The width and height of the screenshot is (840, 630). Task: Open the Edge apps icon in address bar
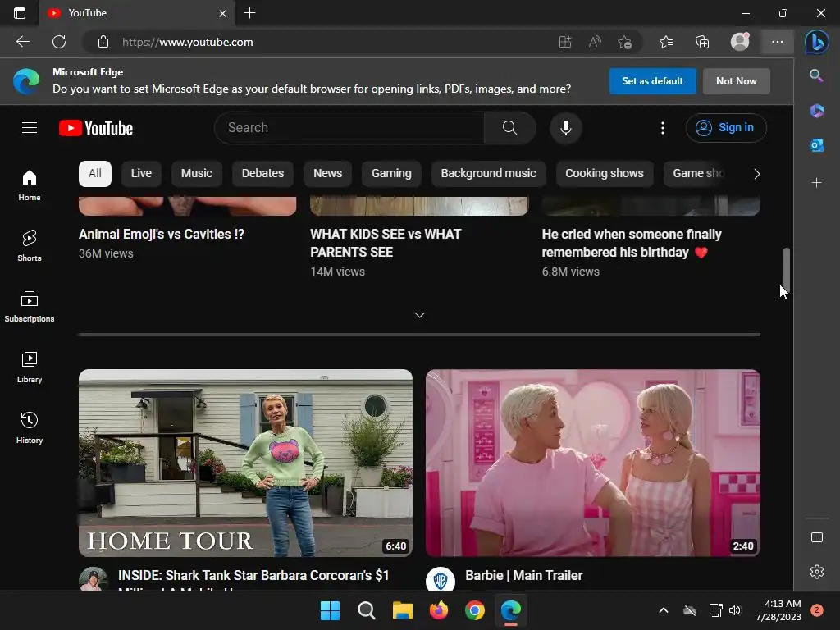(565, 42)
